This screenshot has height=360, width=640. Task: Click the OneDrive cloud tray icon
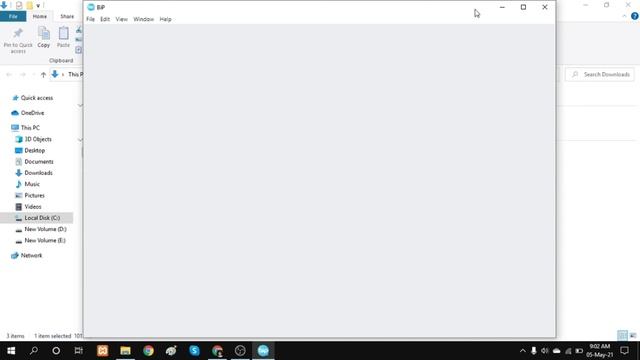tap(556, 351)
